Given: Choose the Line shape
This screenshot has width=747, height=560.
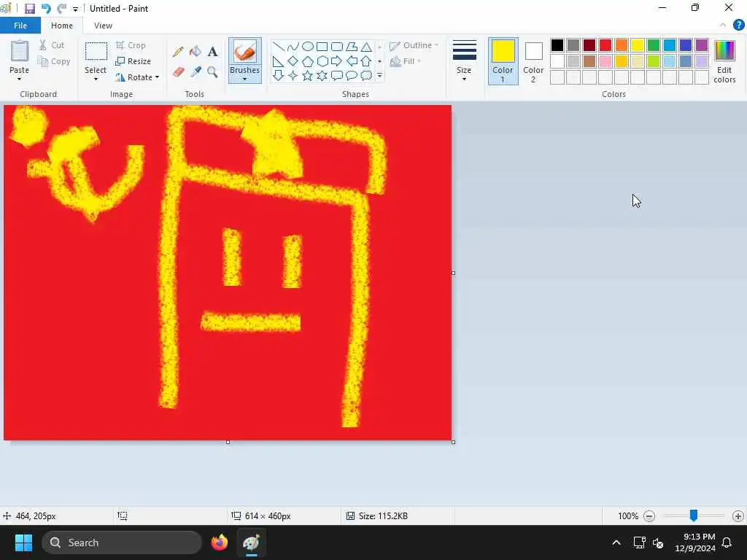Looking at the screenshot, I should pos(279,46).
